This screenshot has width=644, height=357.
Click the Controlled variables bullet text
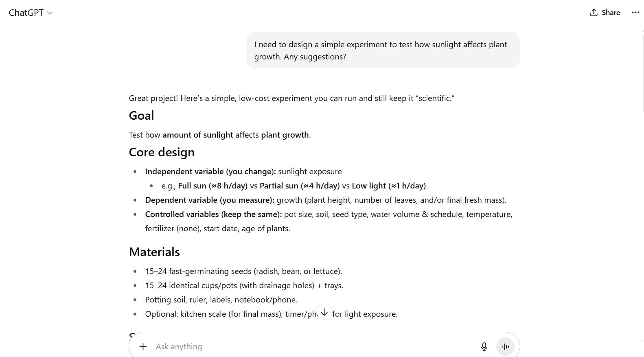[x=328, y=215]
